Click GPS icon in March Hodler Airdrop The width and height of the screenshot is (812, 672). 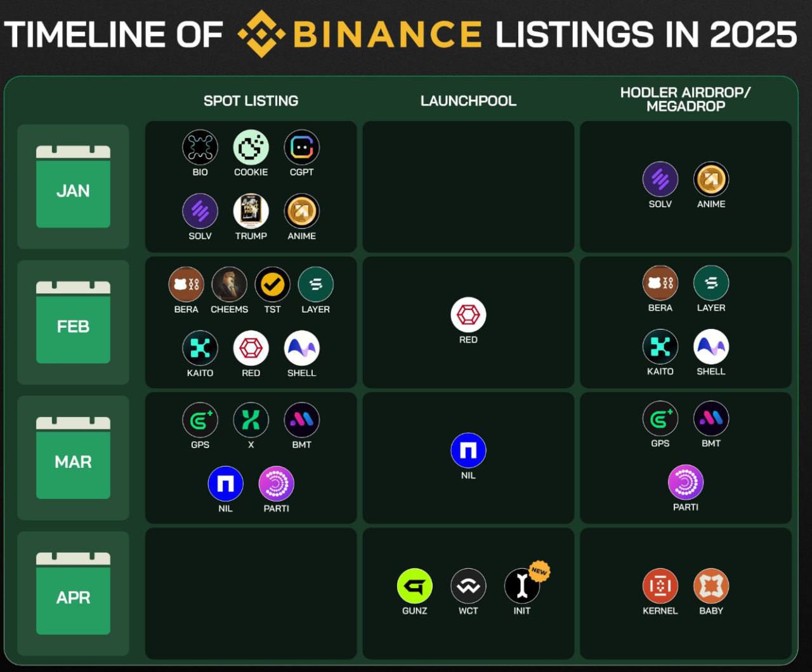click(x=660, y=418)
